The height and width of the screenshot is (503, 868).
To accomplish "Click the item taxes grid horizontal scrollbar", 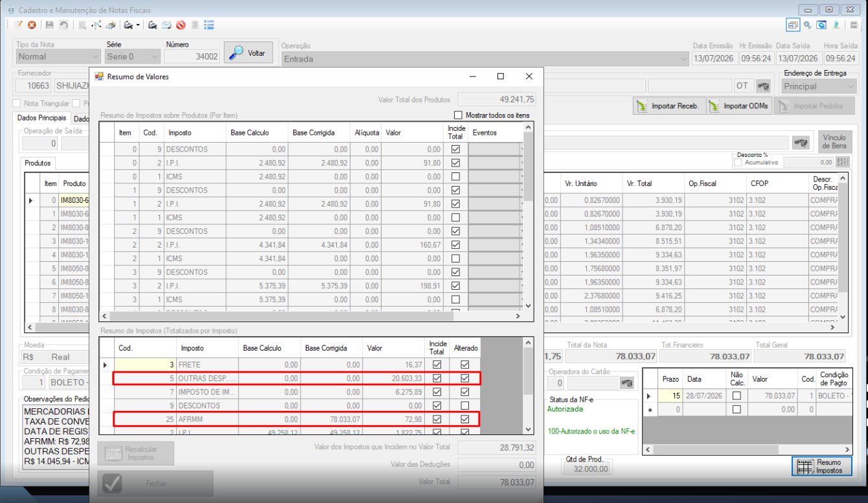I will coord(310,316).
